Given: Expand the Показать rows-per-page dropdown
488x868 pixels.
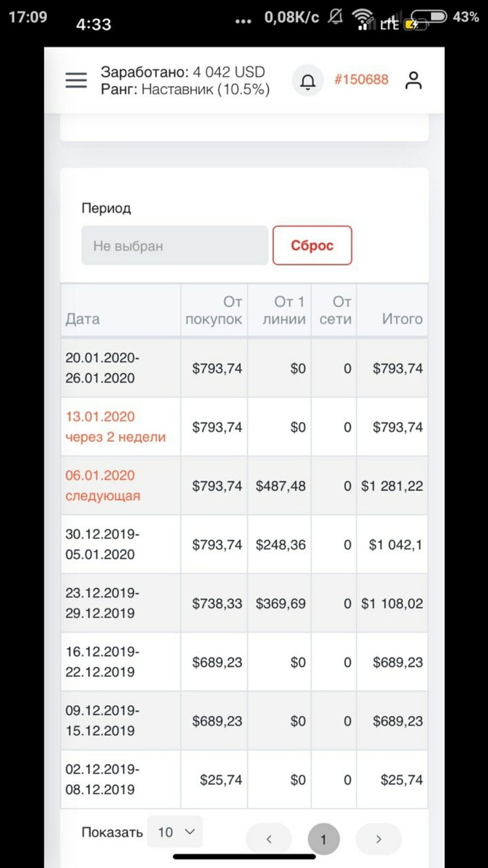Looking at the screenshot, I should point(175,832).
